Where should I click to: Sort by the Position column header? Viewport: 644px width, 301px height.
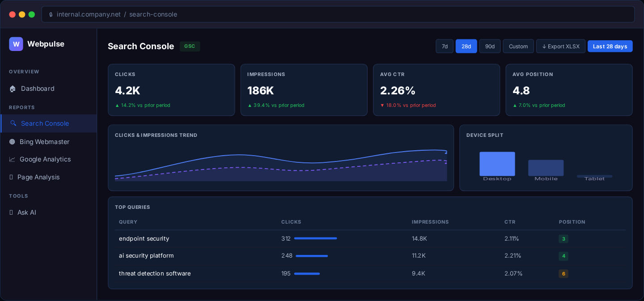pos(572,222)
